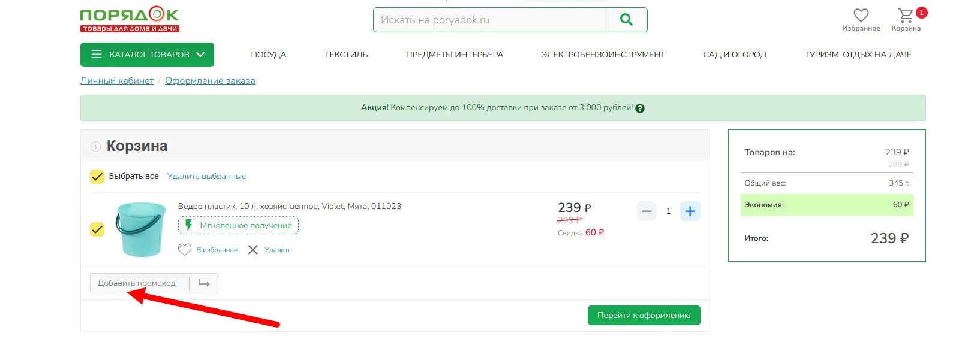Open Избранное heart icon in header
The image size is (980, 342).
pyautogui.click(x=861, y=16)
